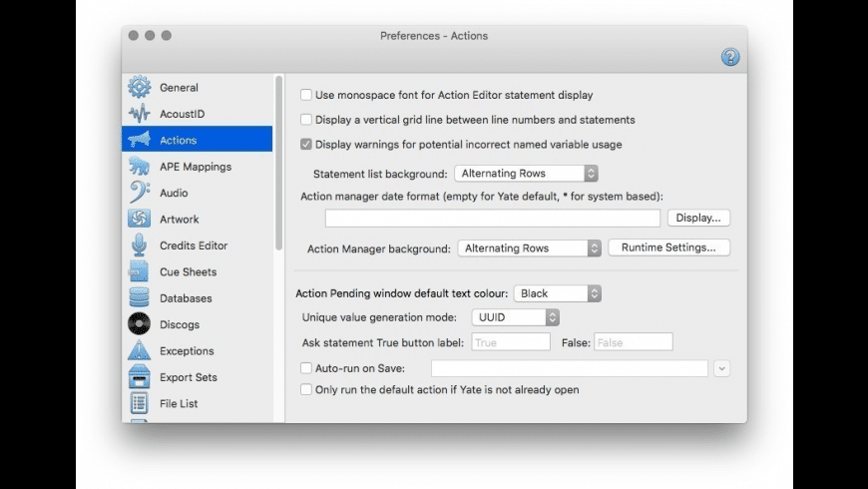Image resolution: width=868 pixels, height=489 pixels.
Task: Select AcoustID preferences section
Action: point(198,114)
